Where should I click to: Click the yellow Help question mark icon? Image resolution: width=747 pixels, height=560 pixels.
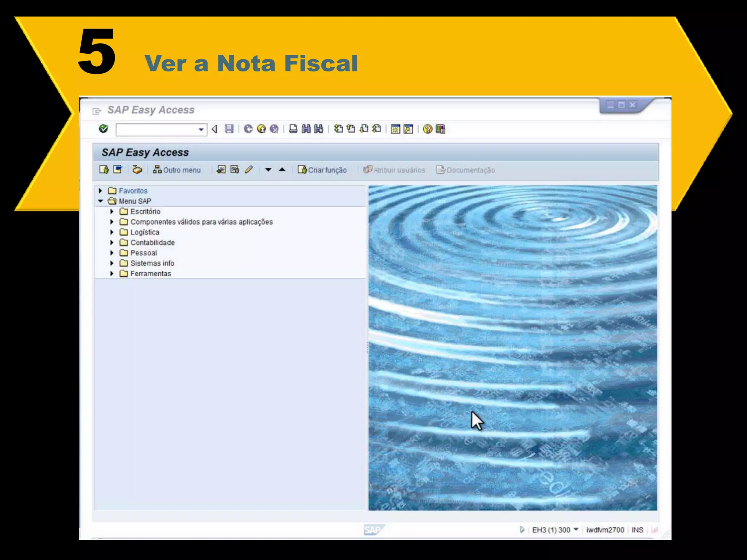(x=427, y=129)
